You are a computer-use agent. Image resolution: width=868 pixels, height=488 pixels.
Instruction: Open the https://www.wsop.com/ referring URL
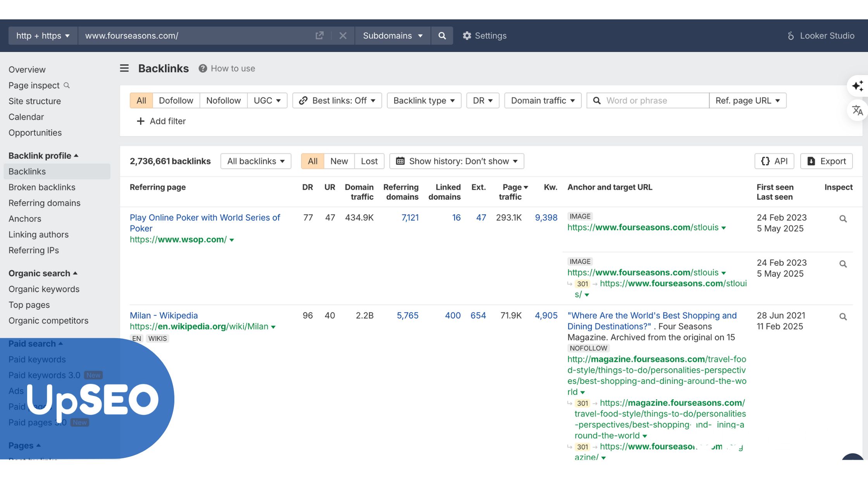tap(178, 240)
